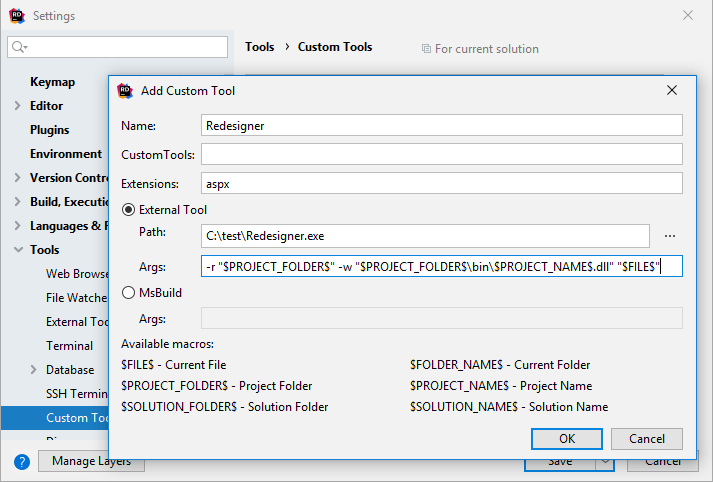Click the Available macros label
Image resolution: width=713 pixels, height=482 pixels.
click(x=167, y=344)
